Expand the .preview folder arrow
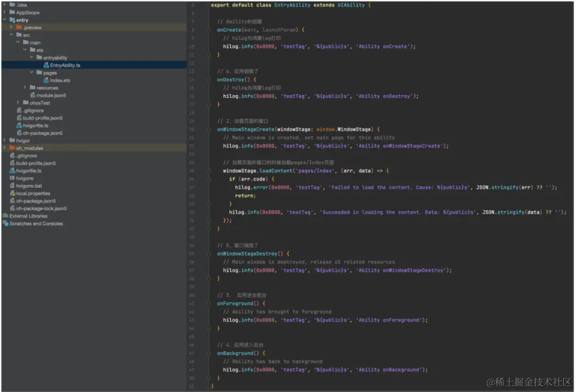576x392 pixels. (x=11, y=27)
